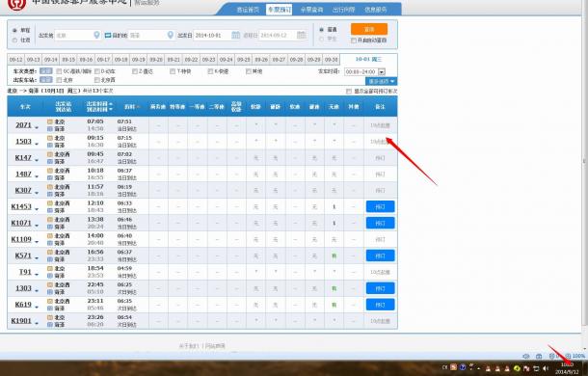Select the 09-12 date tab
Image resolution: width=588 pixels, height=376 pixels.
click(x=15, y=60)
